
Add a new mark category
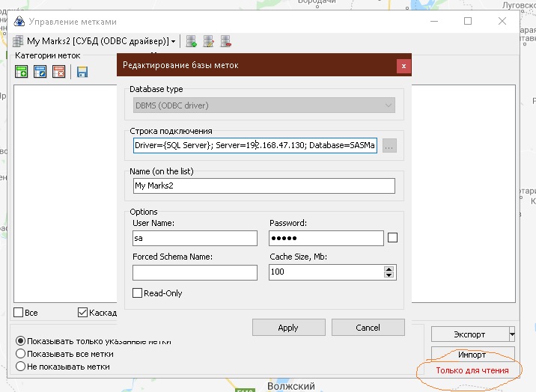pos(22,72)
